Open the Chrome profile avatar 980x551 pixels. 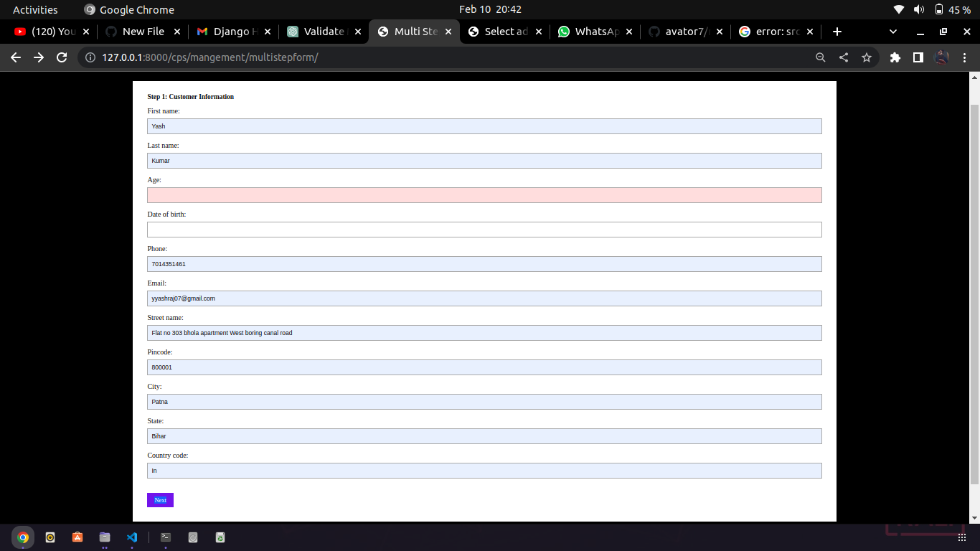pos(942,57)
